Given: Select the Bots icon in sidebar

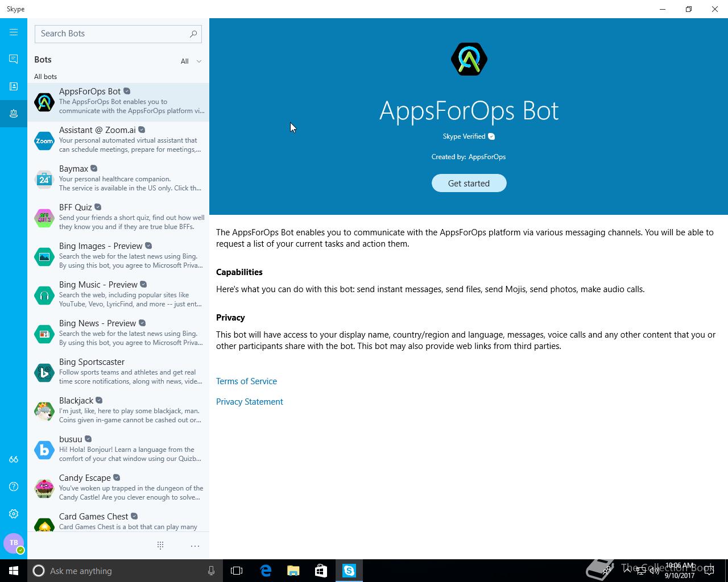Looking at the screenshot, I should coord(14,114).
